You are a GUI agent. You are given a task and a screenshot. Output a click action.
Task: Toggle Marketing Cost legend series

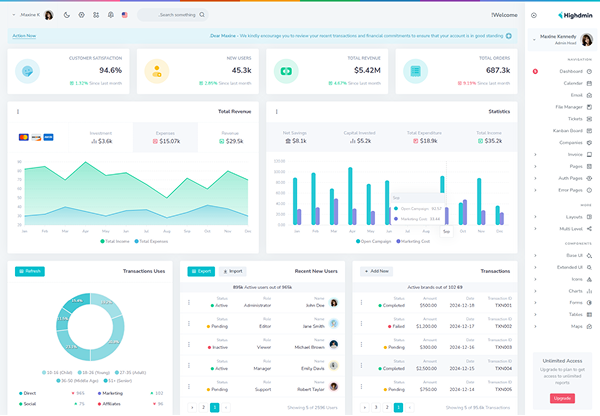click(413, 241)
